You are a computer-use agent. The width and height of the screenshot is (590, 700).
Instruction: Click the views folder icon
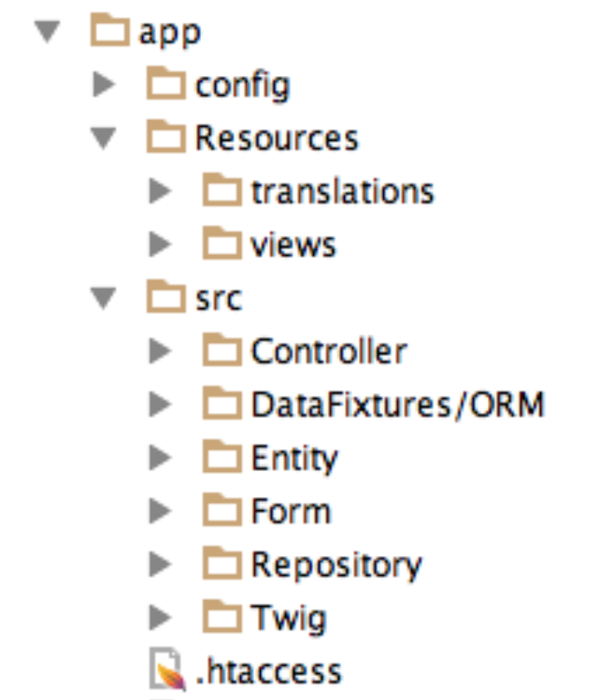(221, 244)
